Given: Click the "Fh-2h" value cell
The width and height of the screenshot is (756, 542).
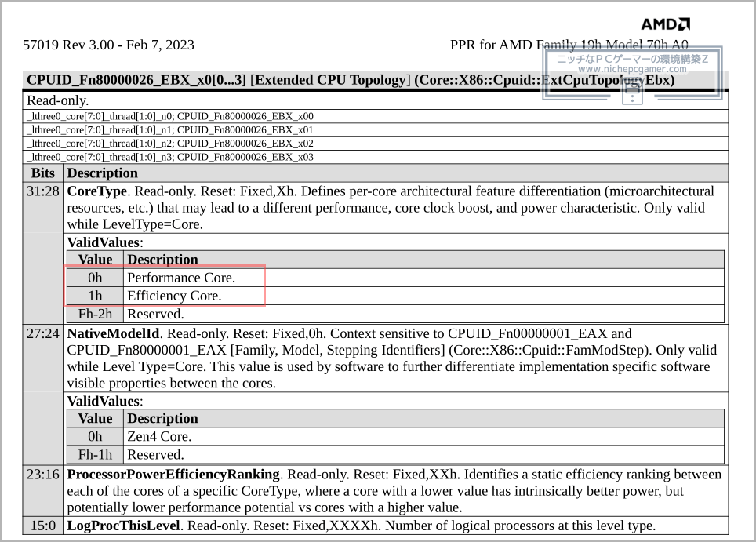Looking at the screenshot, I should pos(95,314).
